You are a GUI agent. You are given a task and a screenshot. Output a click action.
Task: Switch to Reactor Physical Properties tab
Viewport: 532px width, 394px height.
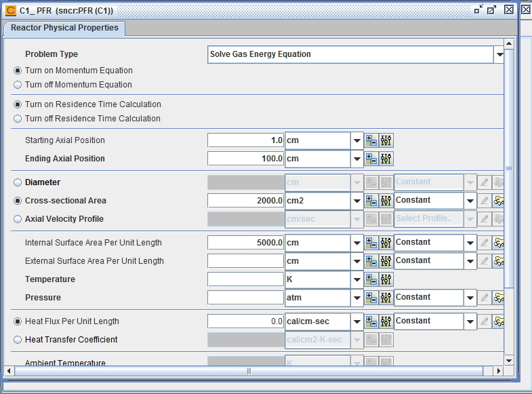click(64, 28)
